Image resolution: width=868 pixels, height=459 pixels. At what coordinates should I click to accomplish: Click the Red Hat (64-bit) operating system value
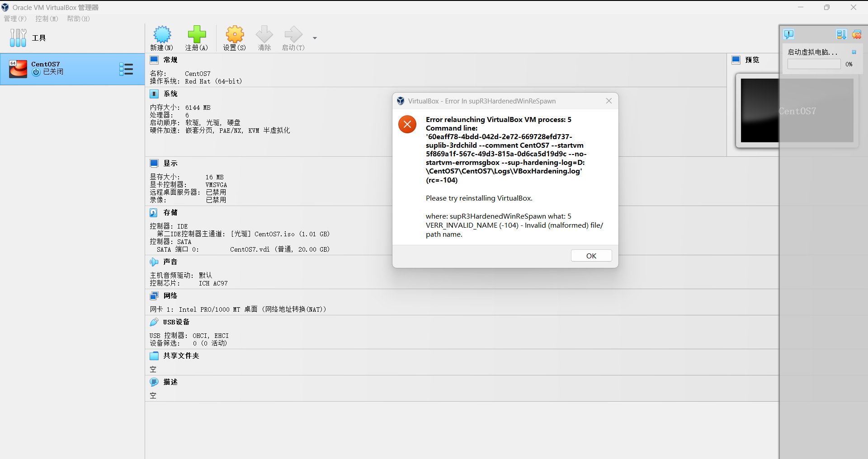tap(213, 81)
